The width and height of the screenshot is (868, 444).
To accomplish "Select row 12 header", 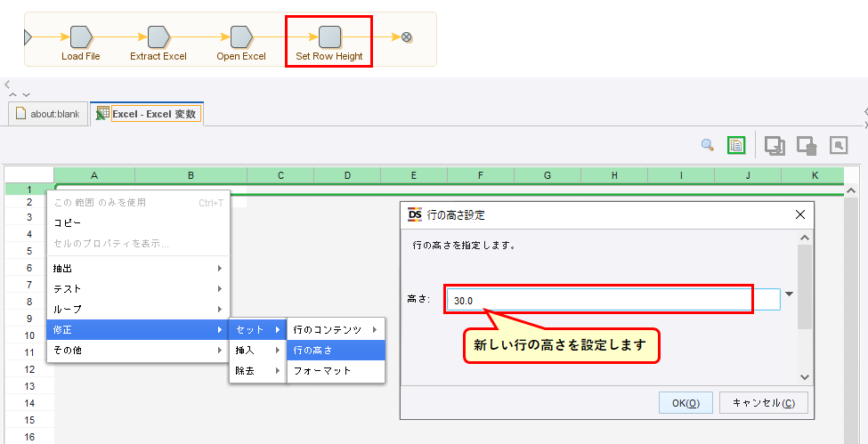I will [29, 369].
